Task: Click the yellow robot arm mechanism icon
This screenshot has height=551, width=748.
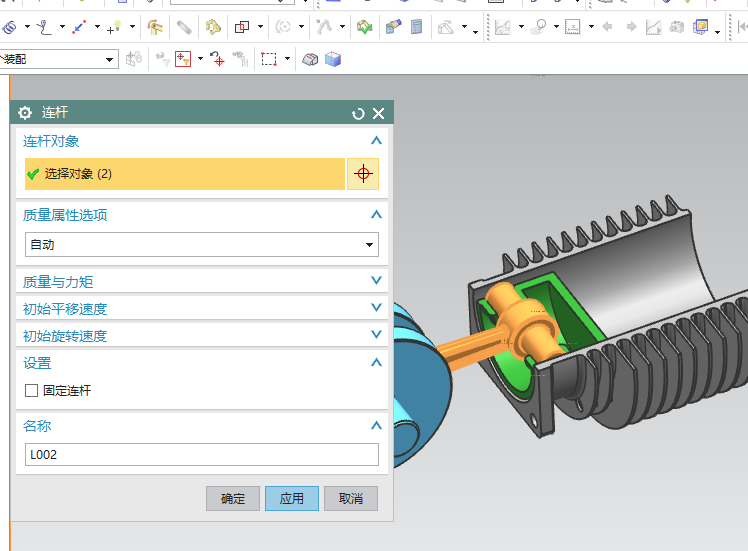Action: pyautogui.click(x=213, y=27)
